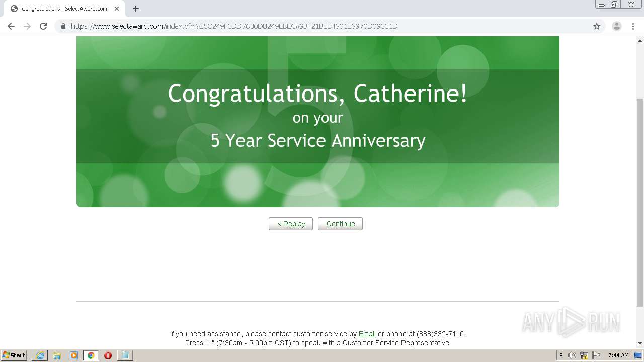
Task: Click the scrollbar down arrow
Action: click(640, 343)
